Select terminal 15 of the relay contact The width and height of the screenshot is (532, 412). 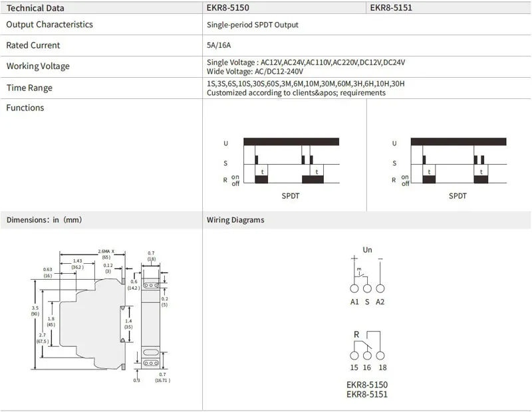click(354, 354)
